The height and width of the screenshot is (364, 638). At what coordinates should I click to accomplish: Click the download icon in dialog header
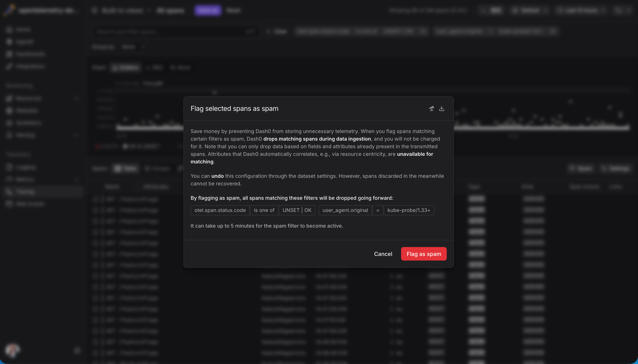click(x=442, y=109)
